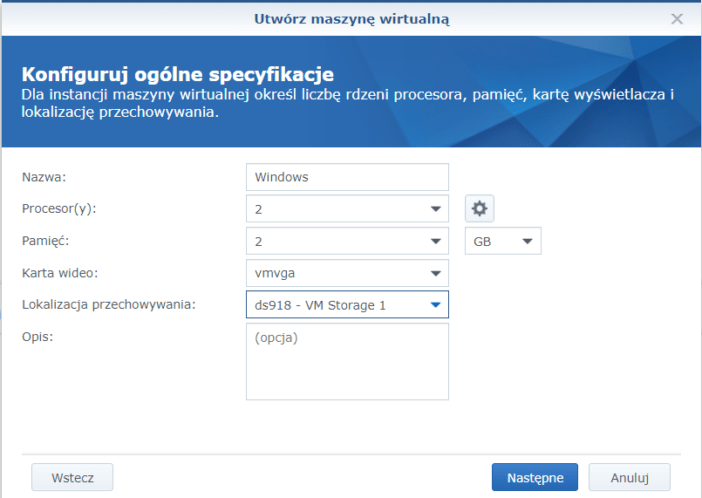Open the Pamięć value dropdown
Image resolution: width=702 pixels, height=498 pixels.
click(x=347, y=241)
